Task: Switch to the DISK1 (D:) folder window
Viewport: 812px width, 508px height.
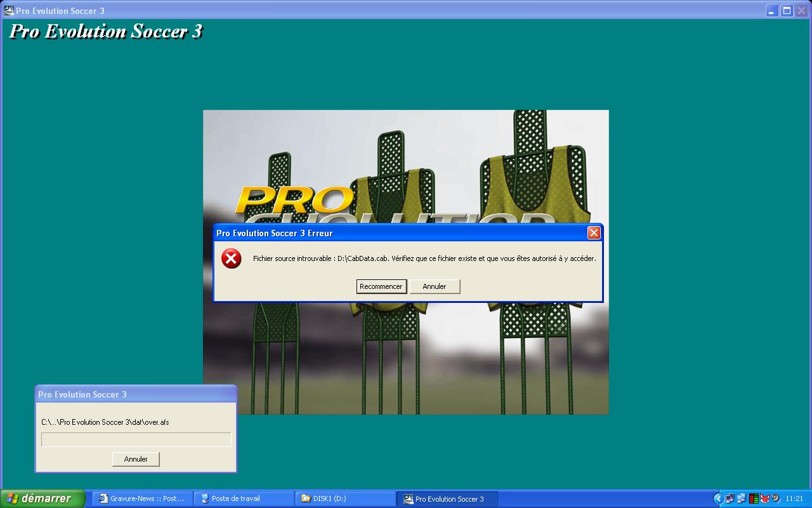Action: [345, 499]
